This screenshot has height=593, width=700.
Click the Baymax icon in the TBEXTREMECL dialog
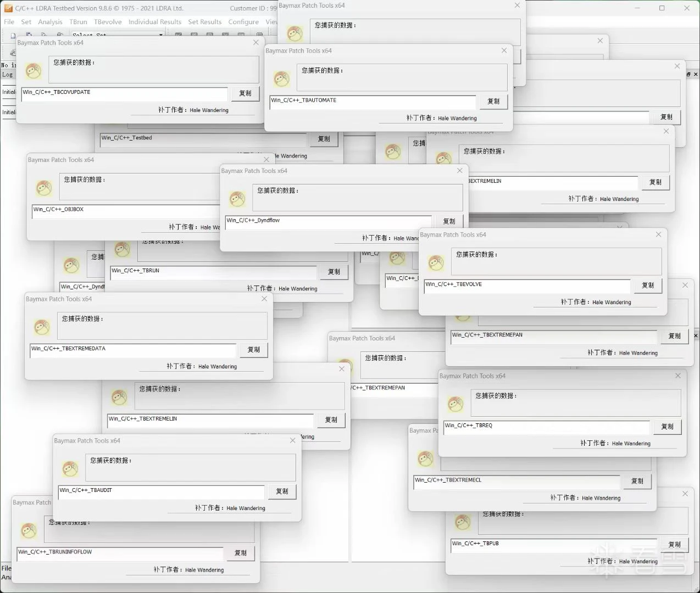(x=426, y=458)
